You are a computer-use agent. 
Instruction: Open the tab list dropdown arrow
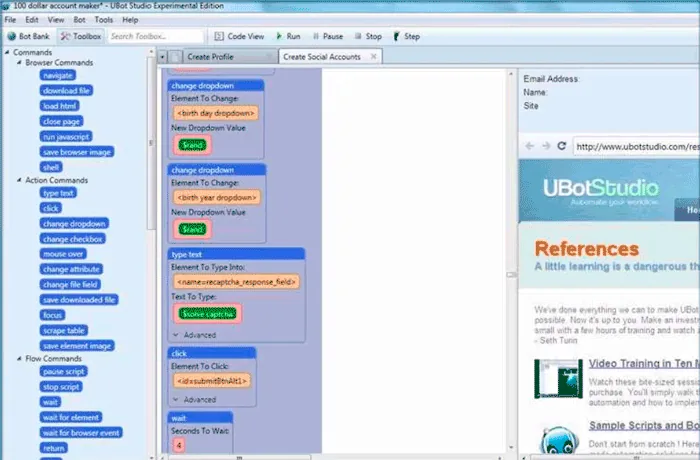(x=162, y=57)
